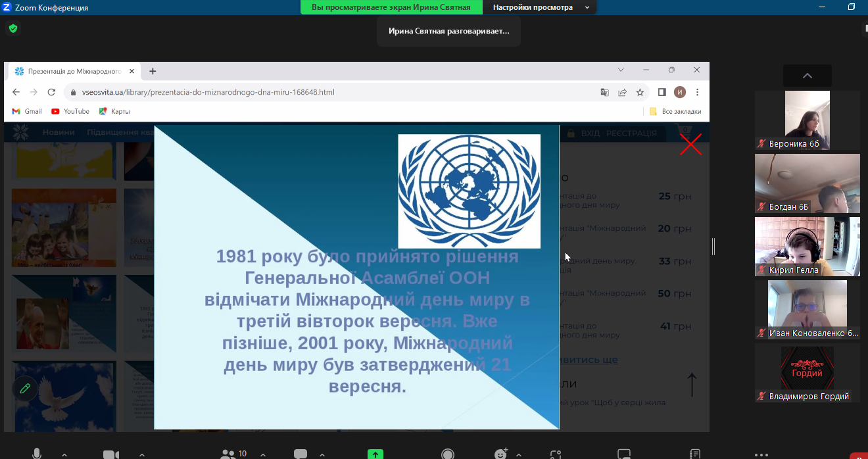Click the vseosvita snowflake logo
This screenshot has width=868, height=459.
tap(21, 132)
